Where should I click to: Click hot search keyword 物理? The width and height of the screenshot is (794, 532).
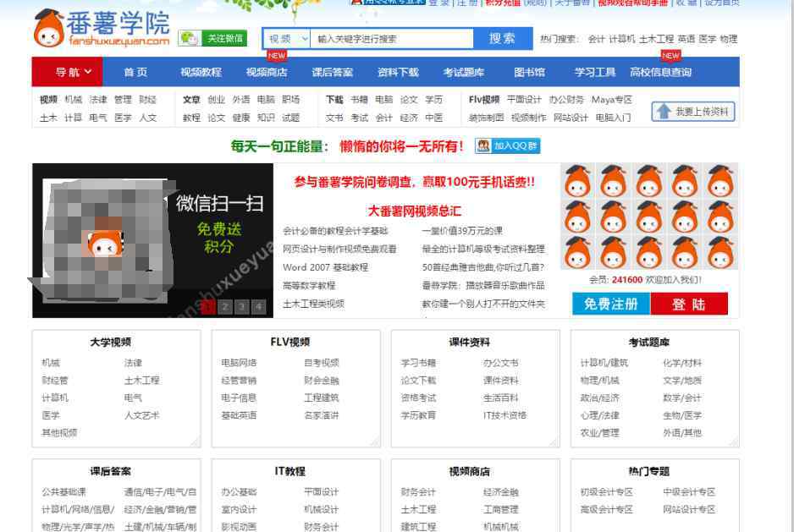728,39
